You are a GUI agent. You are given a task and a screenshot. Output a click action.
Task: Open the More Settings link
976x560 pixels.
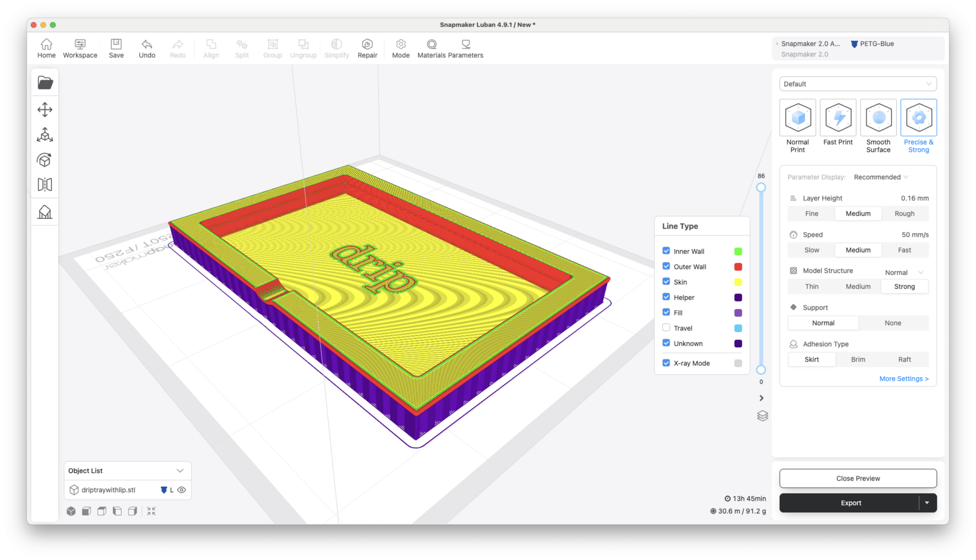pyautogui.click(x=904, y=379)
